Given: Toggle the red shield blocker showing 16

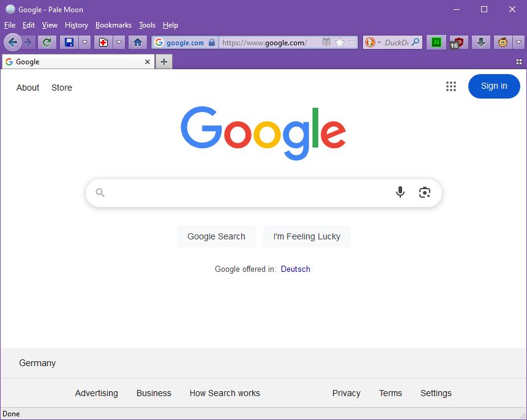Looking at the screenshot, I should (x=457, y=42).
